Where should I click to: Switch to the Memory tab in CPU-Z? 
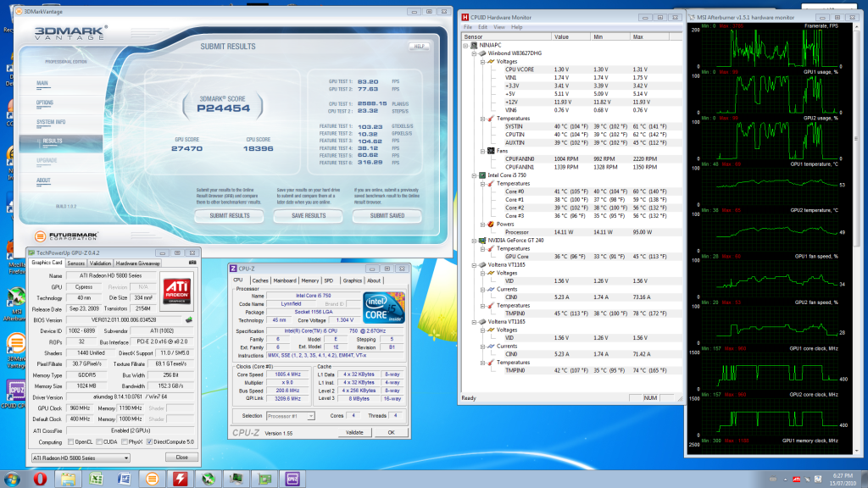[x=310, y=280]
